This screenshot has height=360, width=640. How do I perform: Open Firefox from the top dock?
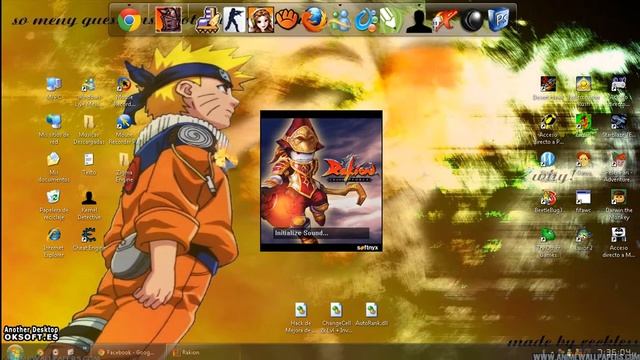pyautogui.click(x=313, y=19)
